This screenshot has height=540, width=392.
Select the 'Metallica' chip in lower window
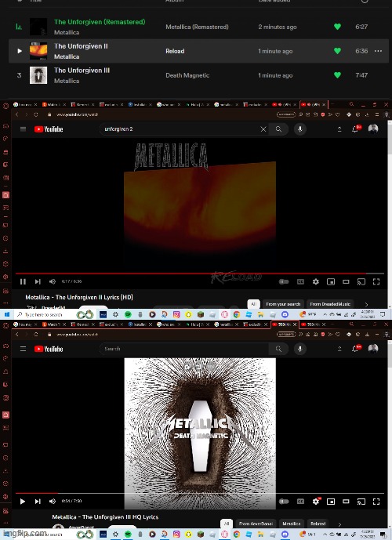[x=292, y=524]
